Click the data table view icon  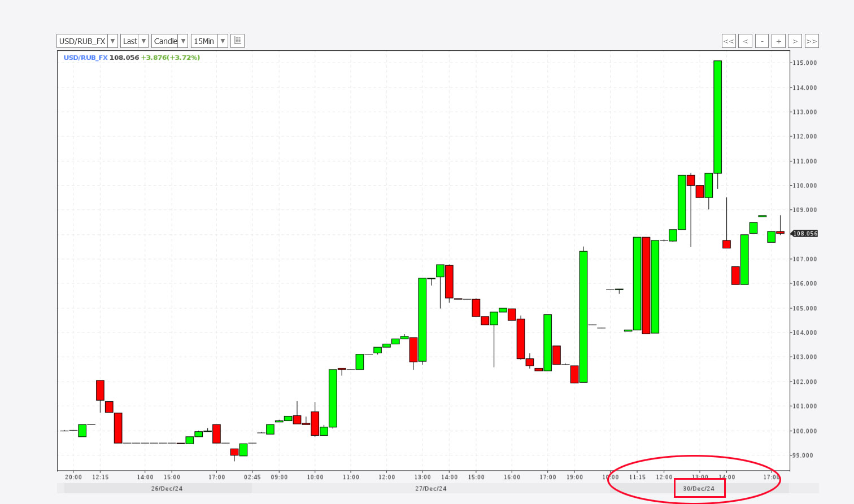pyautogui.click(x=237, y=41)
